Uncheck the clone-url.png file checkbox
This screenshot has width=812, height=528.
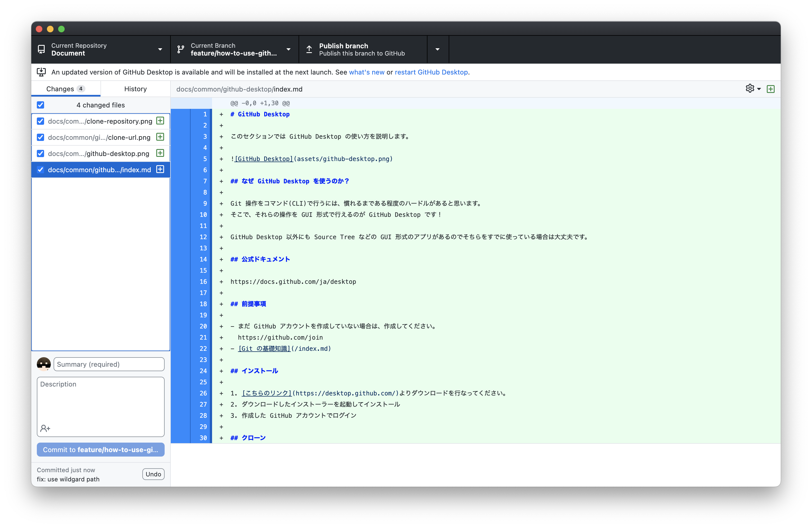41,137
